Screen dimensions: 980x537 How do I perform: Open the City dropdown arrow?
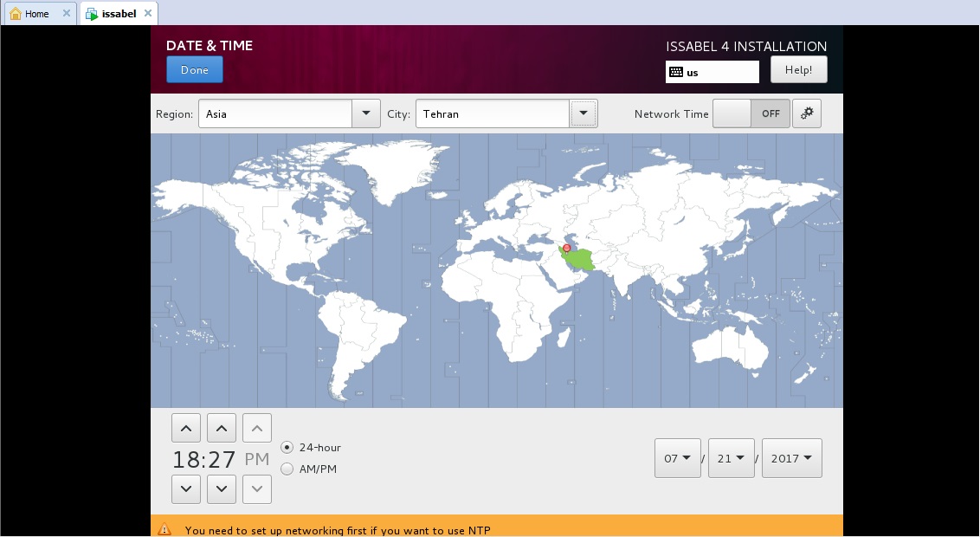tap(583, 113)
